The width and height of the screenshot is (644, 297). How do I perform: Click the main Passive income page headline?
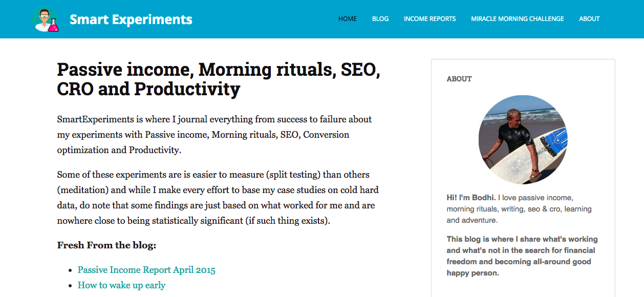coord(219,79)
